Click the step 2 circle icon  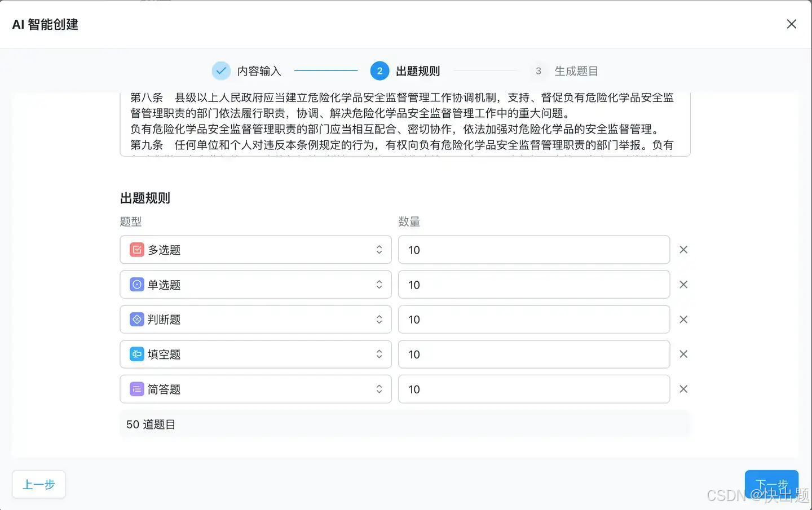[x=379, y=70]
